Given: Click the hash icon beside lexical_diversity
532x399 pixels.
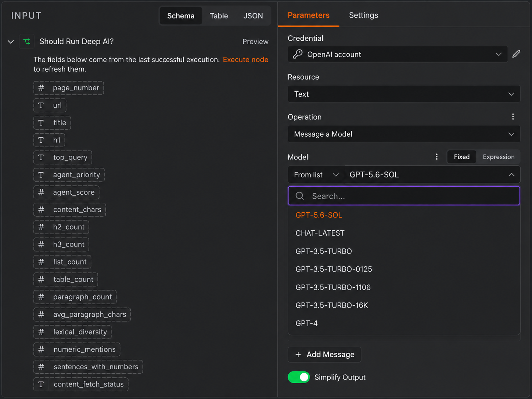Looking at the screenshot, I should pos(41,332).
